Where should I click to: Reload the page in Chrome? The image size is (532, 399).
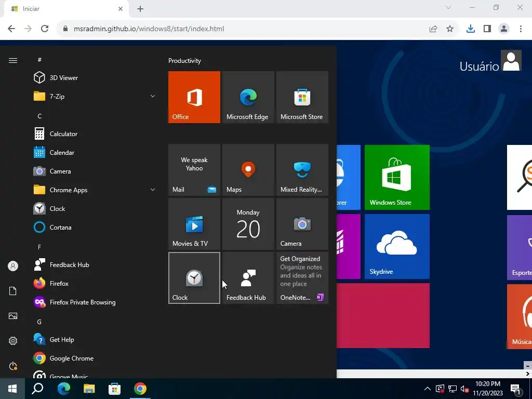pyautogui.click(x=45, y=29)
